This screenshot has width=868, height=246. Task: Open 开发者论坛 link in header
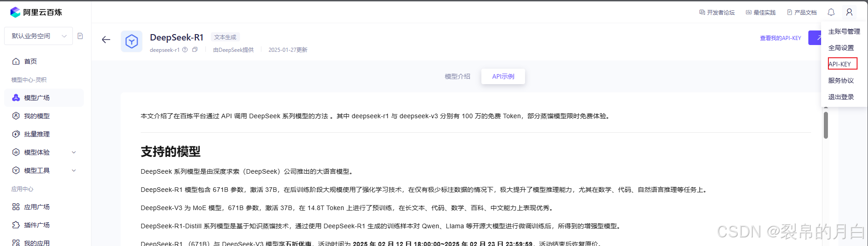pyautogui.click(x=717, y=12)
